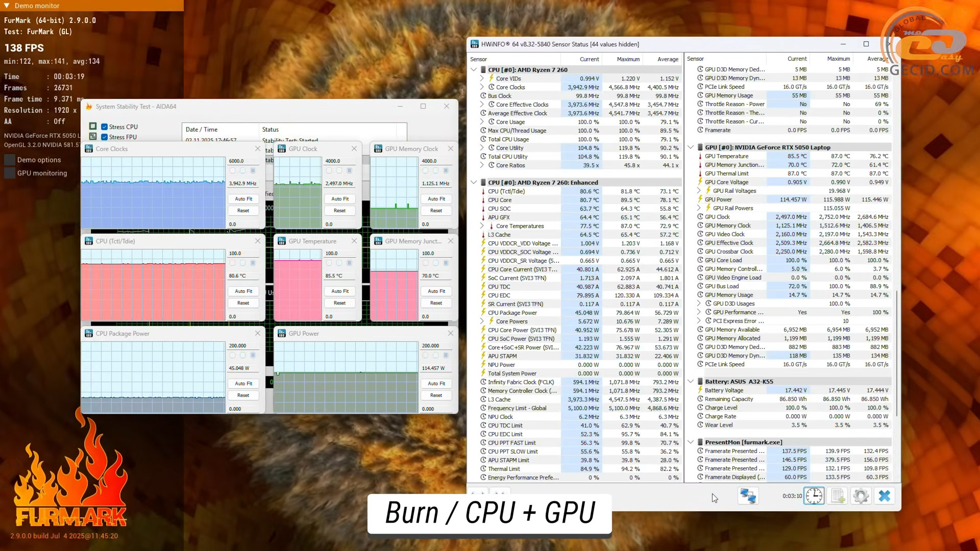Close the GPU Clock graph panel
The height and width of the screenshot is (551, 980).
pos(354,148)
